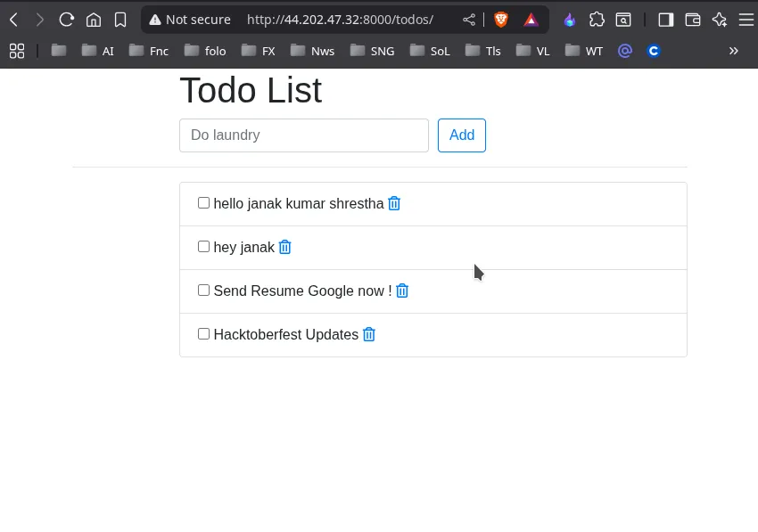
Task: Toggle the 'Send Resume Google now !' checkbox
Action: [x=203, y=291]
